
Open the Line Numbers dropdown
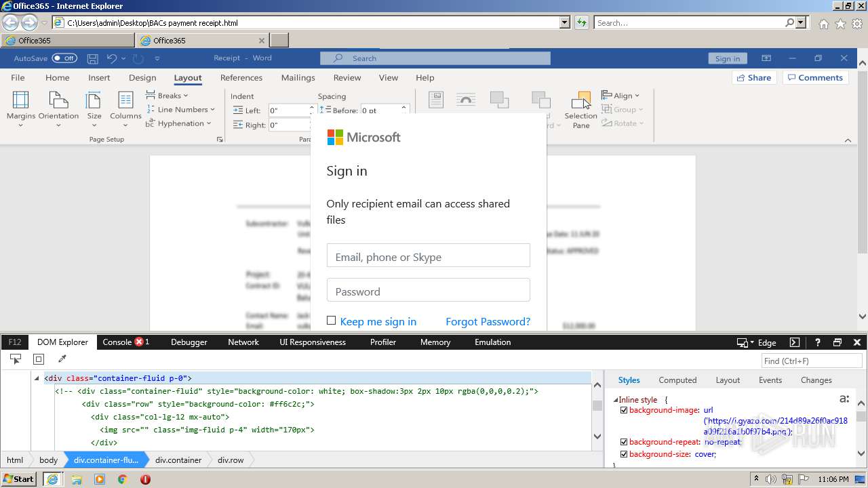180,109
